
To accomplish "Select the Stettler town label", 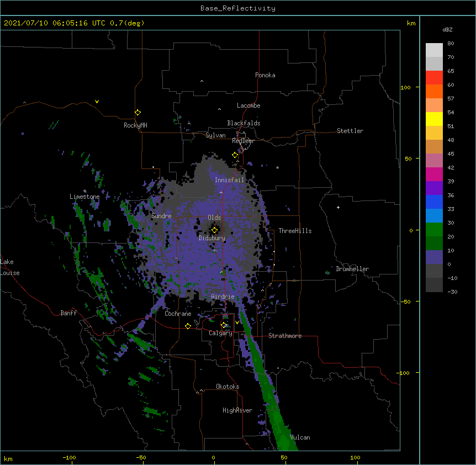I will pyautogui.click(x=350, y=131).
